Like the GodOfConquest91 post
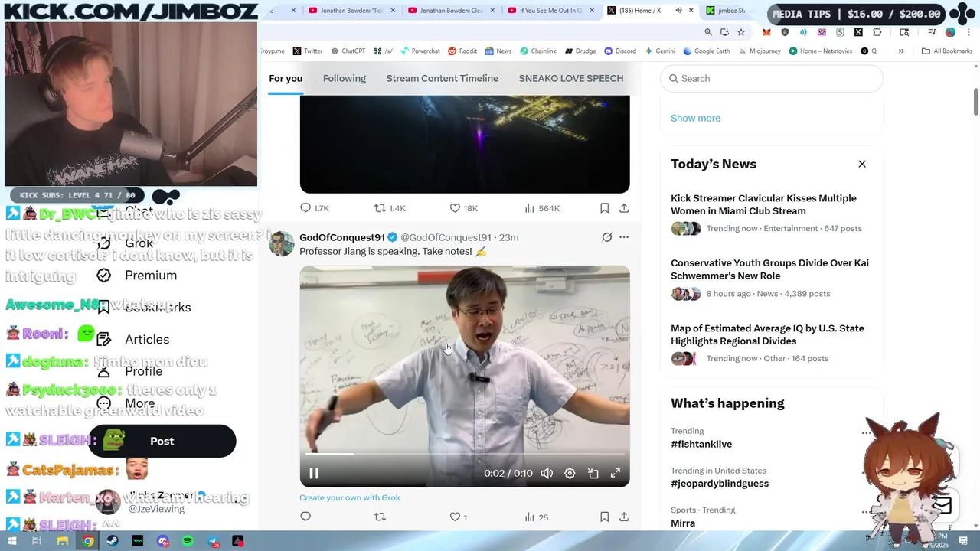The image size is (980, 551). [x=455, y=517]
